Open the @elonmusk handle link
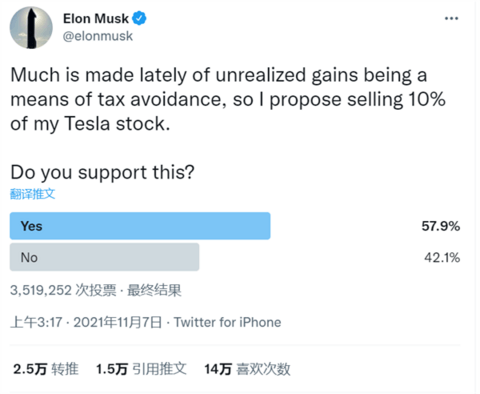The width and height of the screenshot is (480, 394). click(x=98, y=36)
